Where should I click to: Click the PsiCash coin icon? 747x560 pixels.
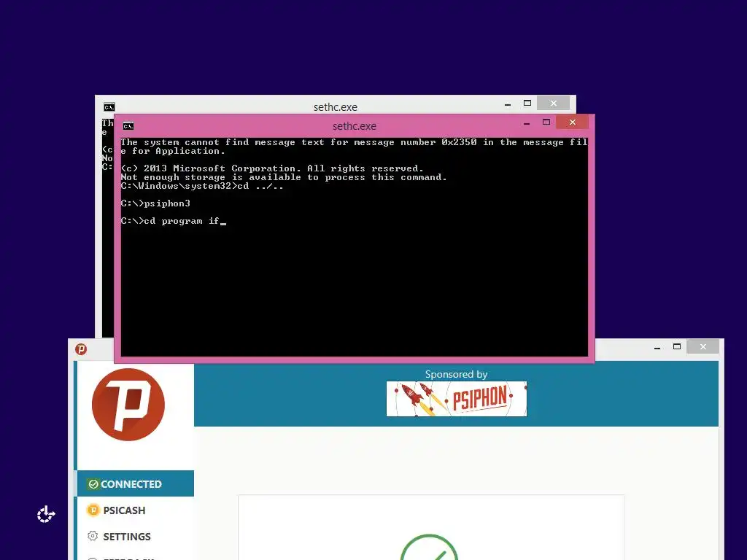coord(93,510)
